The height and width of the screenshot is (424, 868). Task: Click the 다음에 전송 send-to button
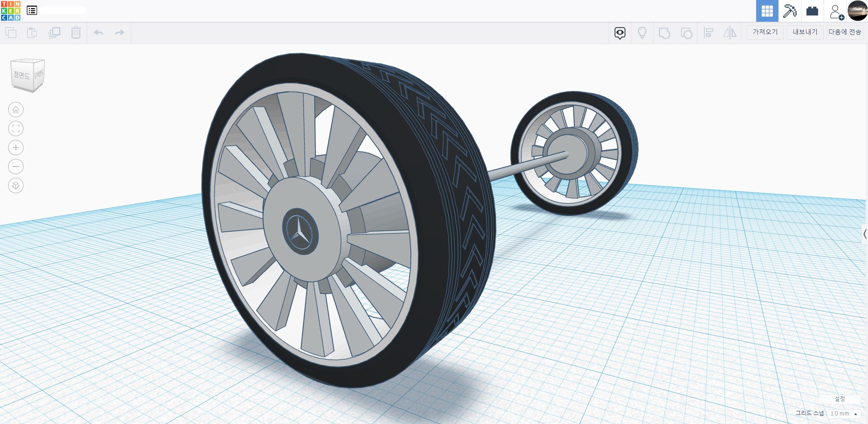(845, 32)
